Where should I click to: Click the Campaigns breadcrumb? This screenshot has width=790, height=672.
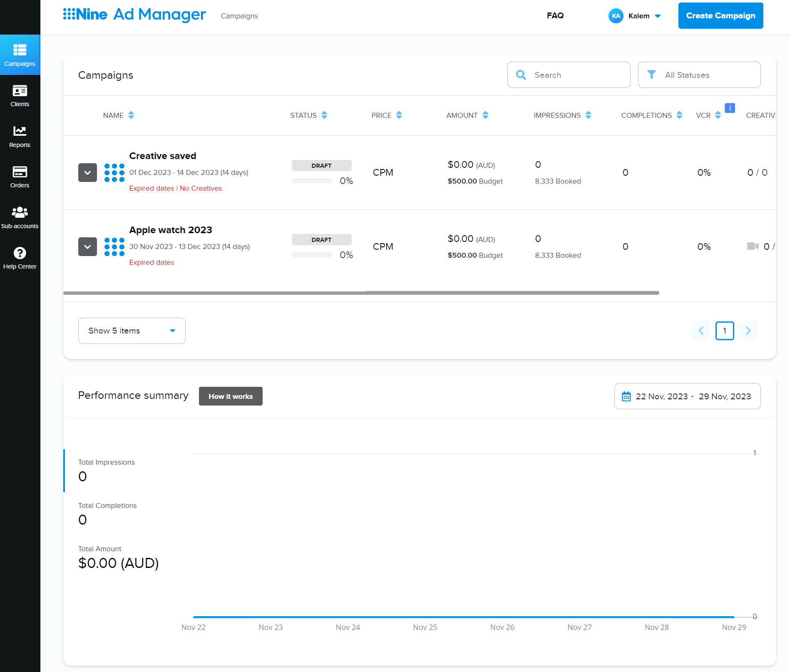pyautogui.click(x=239, y=16)
